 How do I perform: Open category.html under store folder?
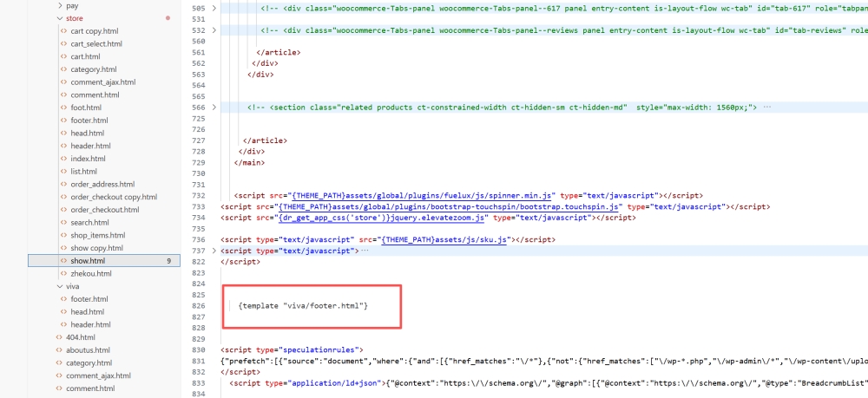94,69
